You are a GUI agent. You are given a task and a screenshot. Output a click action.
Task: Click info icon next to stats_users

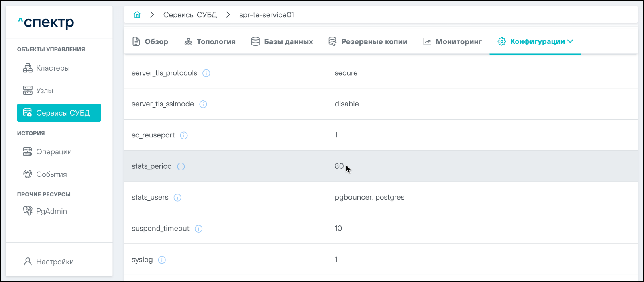tap(177, 198)
